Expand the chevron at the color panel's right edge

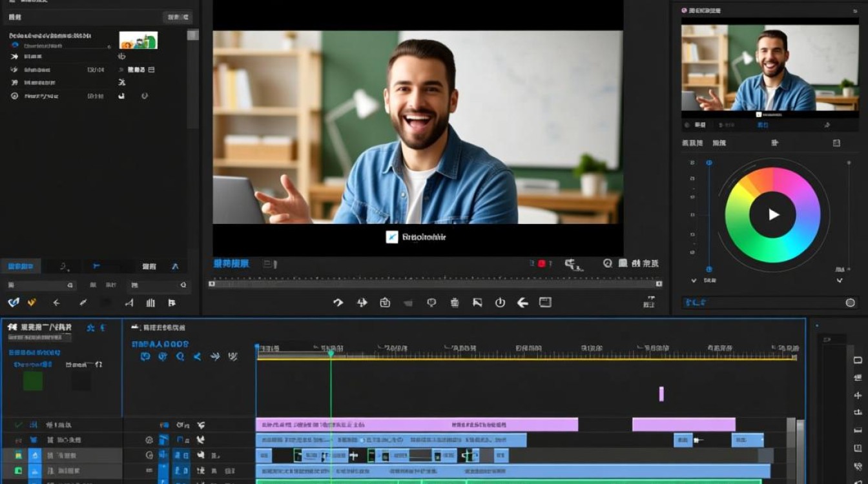(x=840, y=281)
